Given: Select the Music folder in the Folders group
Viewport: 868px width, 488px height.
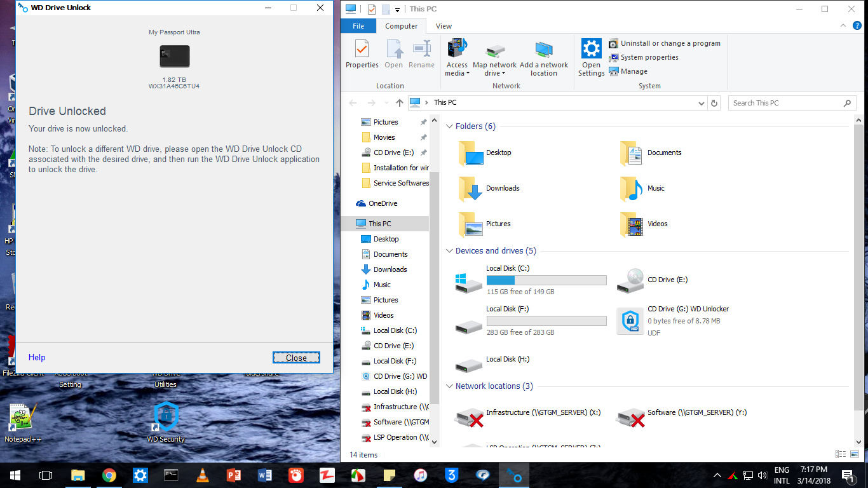Looking at the screenshot, I should 642,189.
